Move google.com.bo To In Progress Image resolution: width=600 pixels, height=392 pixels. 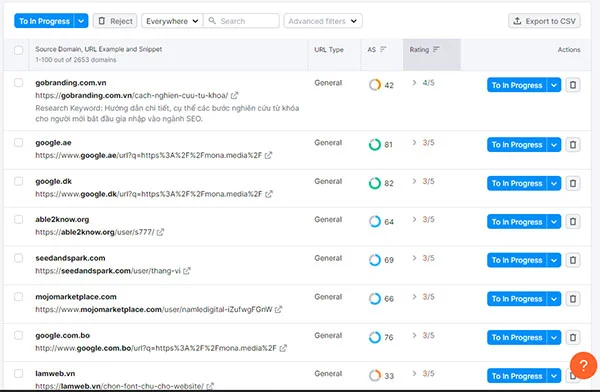pos(517,338)
